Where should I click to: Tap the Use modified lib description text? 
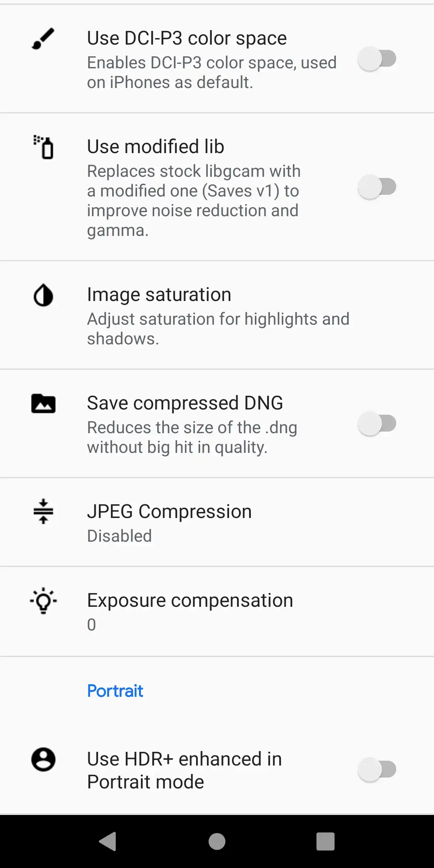pyautogui.click(x=193, y=201)
